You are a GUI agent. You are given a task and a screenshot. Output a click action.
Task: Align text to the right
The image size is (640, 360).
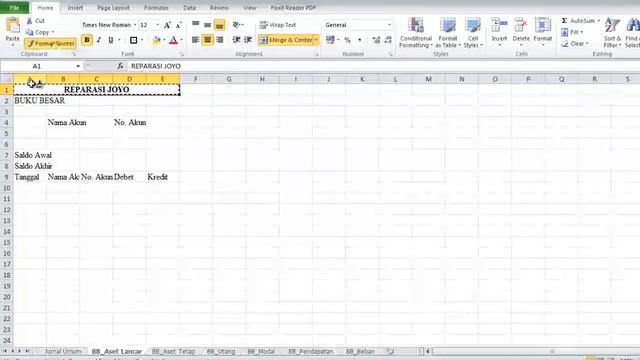(x=219, y=40)
